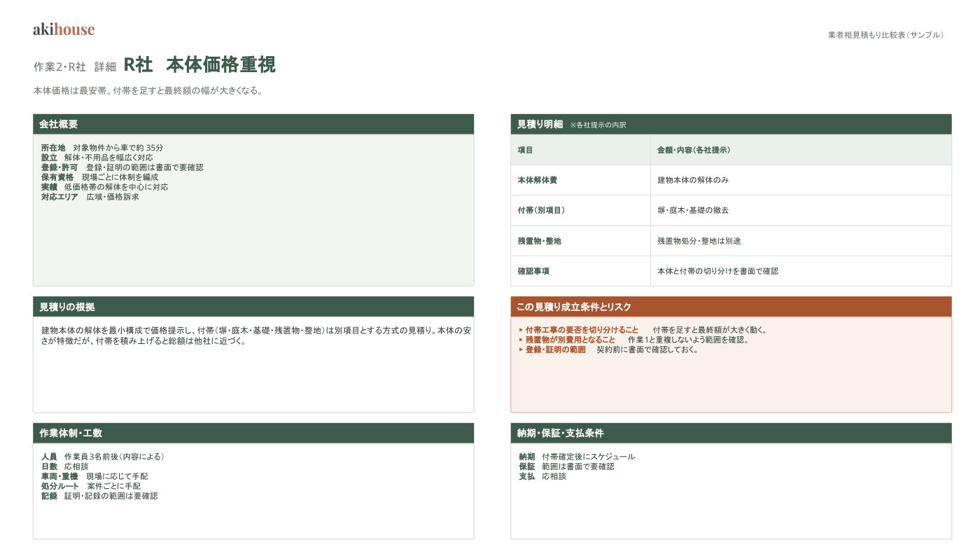Click the 設立 row text

(x=97, y=158)
